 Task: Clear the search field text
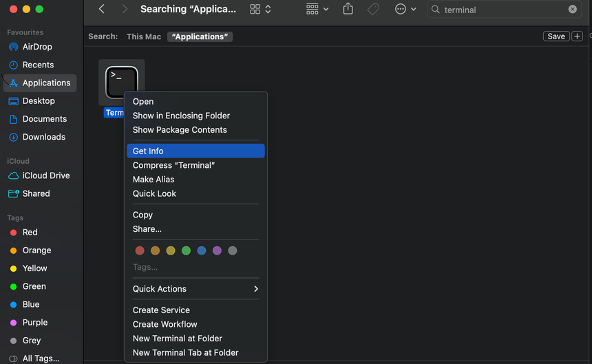click(x=573, y=10)
